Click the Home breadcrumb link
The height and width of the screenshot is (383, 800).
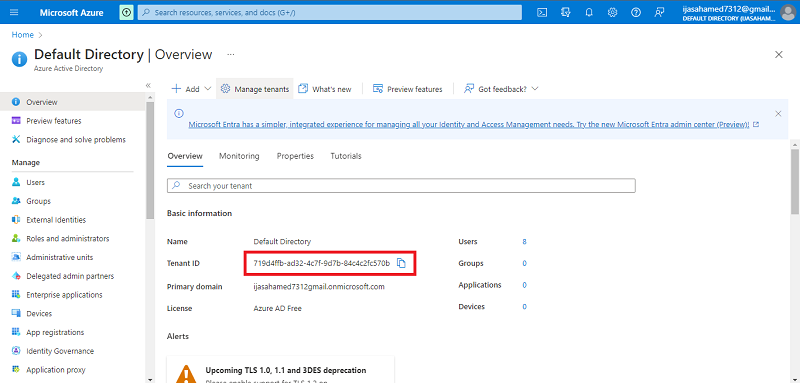[x=22, y=35]
